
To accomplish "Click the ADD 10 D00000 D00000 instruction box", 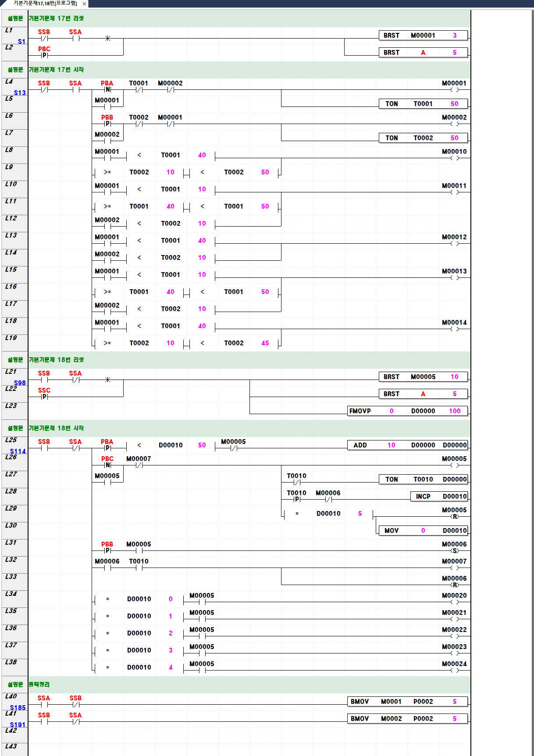I will [x=407, y=445].
